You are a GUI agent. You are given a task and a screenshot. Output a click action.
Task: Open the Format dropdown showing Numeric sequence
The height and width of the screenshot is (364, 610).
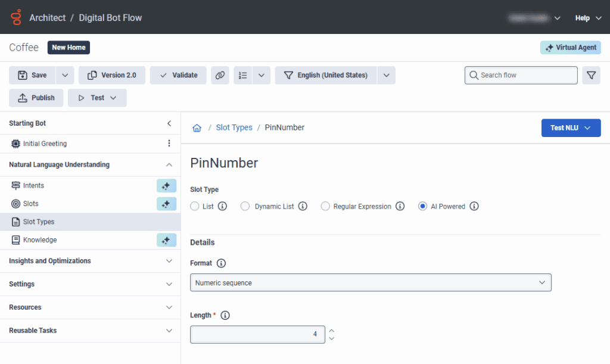tap(371, 282)
